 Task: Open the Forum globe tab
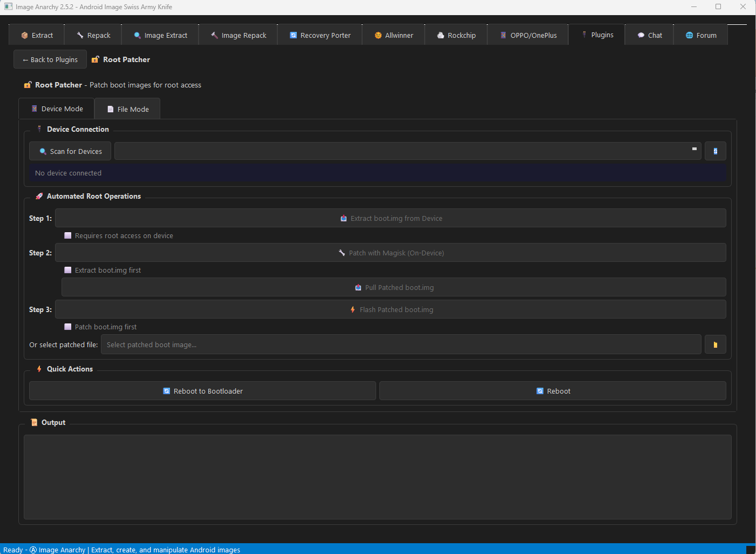700,35
